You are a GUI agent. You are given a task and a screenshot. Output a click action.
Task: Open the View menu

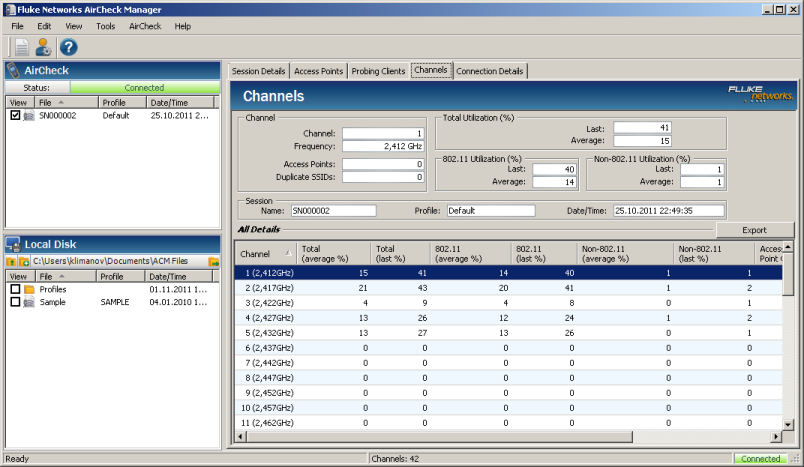[73, 26]
